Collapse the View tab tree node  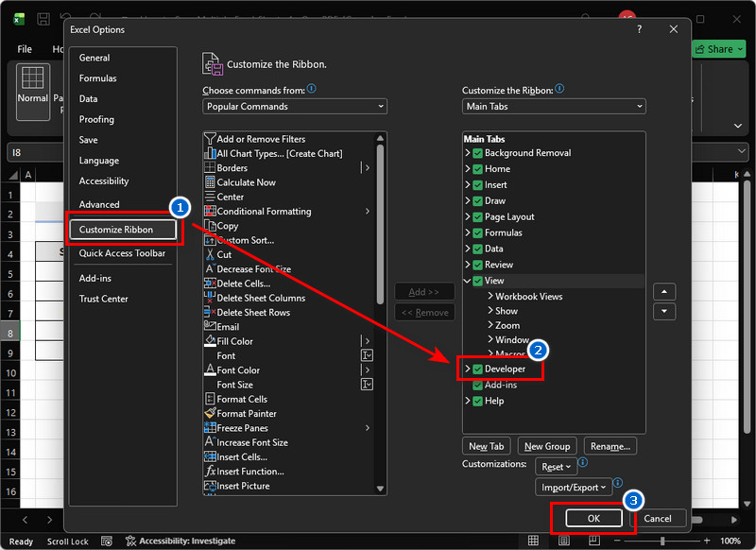[467, 281]
